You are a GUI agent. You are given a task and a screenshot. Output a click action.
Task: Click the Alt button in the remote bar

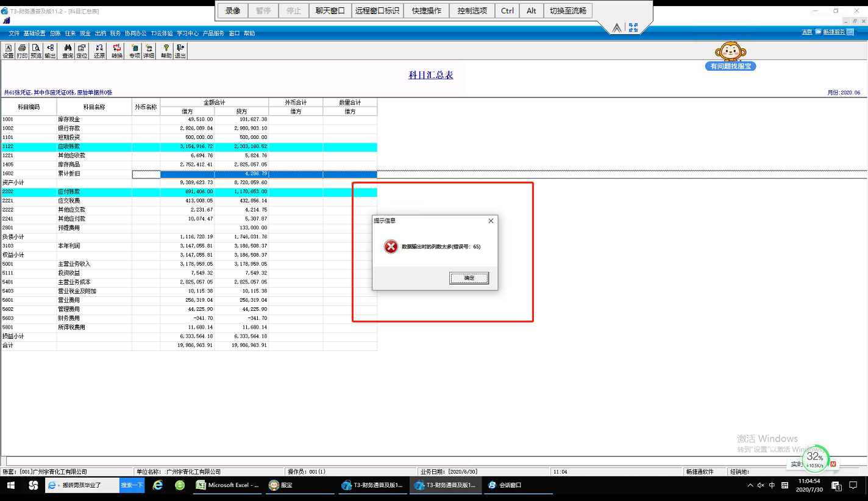pyautogui.click(x=532, y=10)
